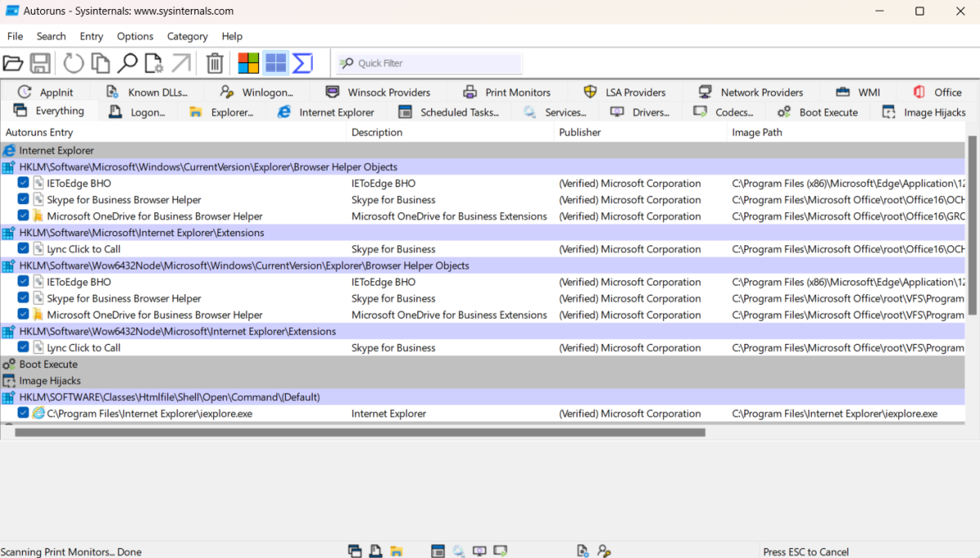Screen dimensions: 980x558
Task: Toggle the blue Windows logo toolbar filter
Action: [x=276, y=63]
